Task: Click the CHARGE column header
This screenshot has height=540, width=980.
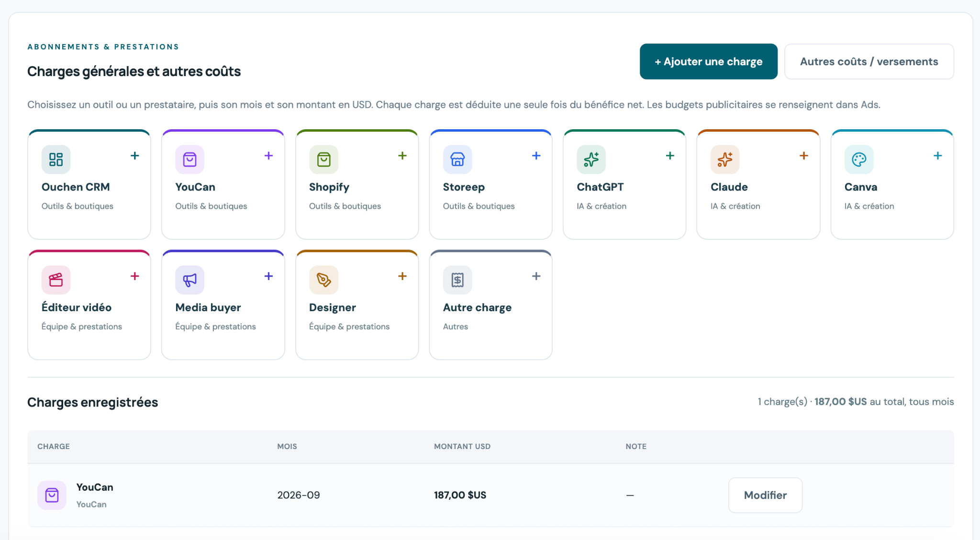Action: 54,446
